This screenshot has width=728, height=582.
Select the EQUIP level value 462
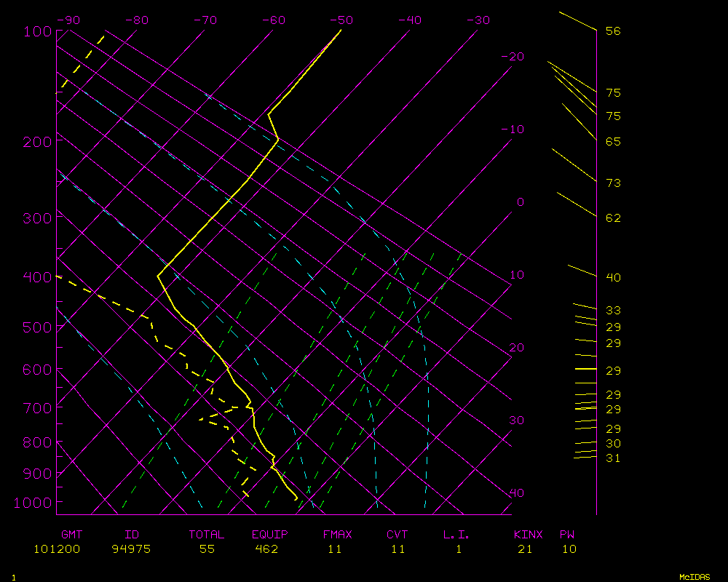tap(266, 549)
